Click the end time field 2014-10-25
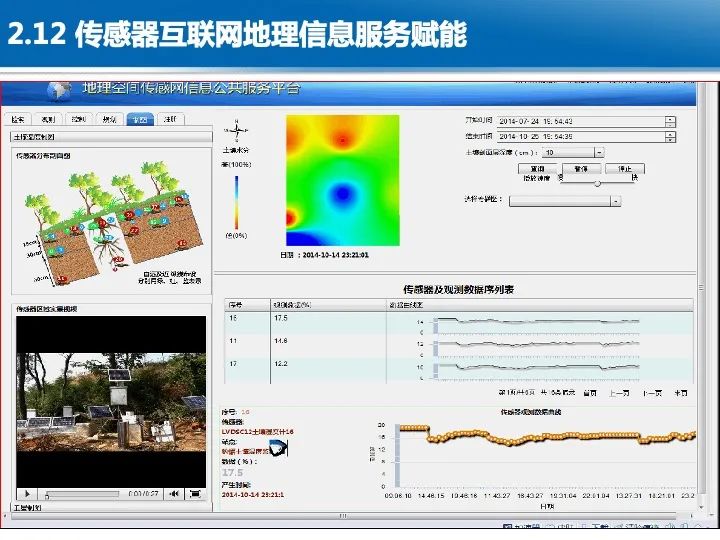720x540 pixels. pyautogui.click(x=581, y=136)
